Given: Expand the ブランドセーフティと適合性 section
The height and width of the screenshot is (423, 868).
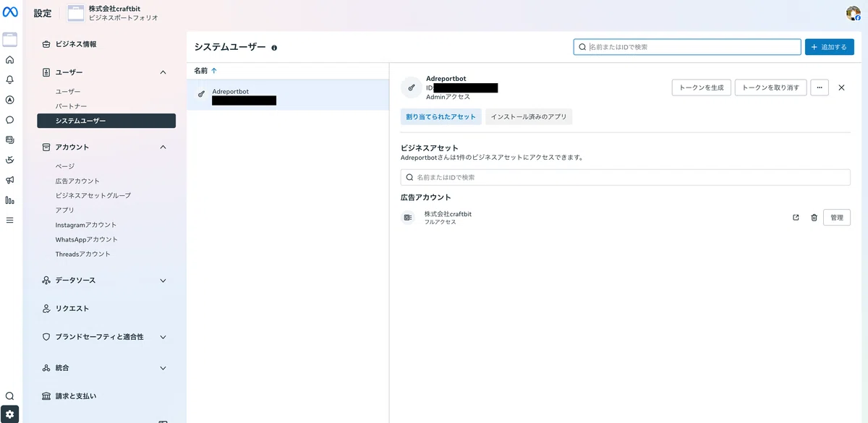Looking at the screenshot, I should pyautogui.click(x=163, y=337).
